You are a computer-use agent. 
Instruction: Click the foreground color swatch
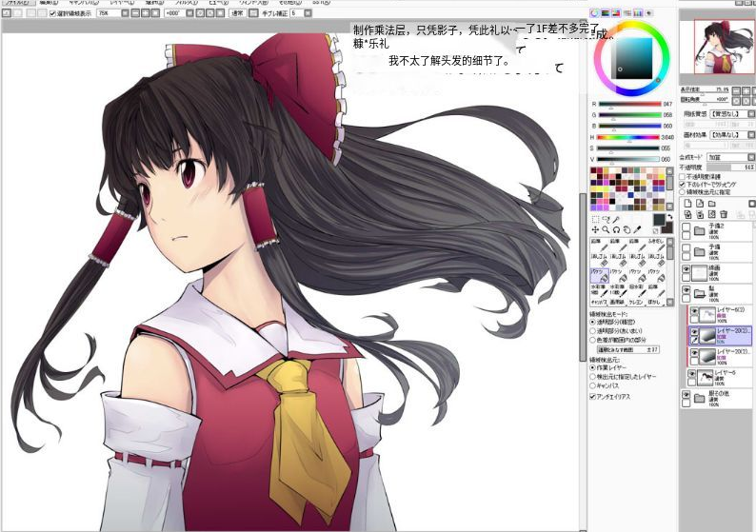pos(659,220)
